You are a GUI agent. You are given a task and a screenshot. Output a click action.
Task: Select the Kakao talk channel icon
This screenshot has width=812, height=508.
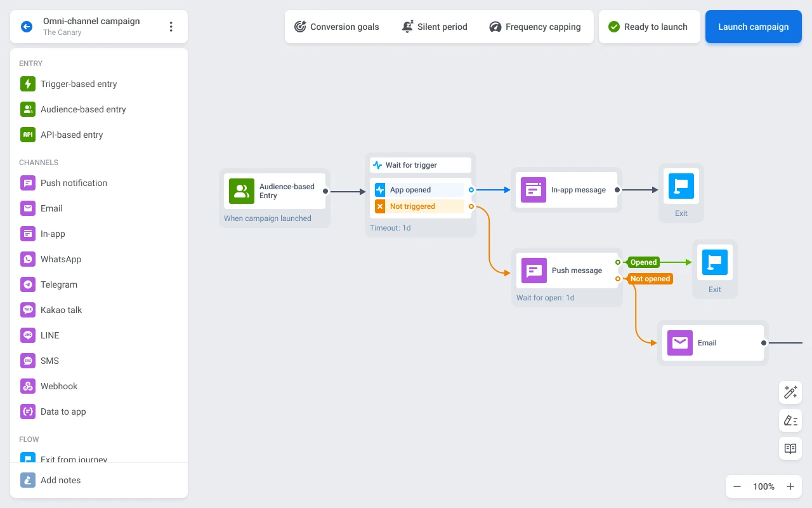coord(27,310)
